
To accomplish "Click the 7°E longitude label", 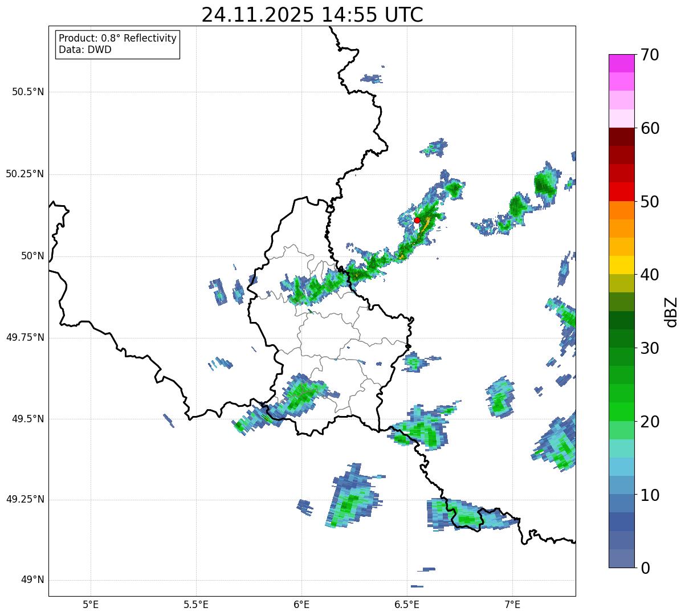I will [x=512, y=604].
